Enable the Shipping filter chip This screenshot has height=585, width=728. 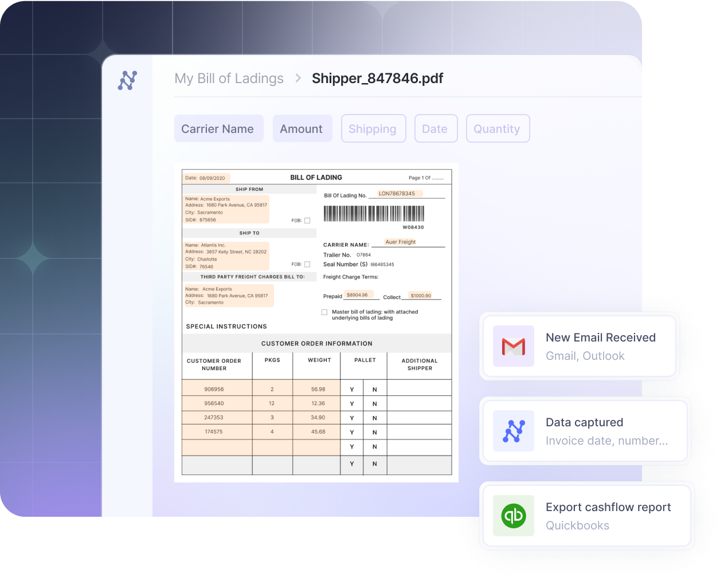[x=373, y=128]
